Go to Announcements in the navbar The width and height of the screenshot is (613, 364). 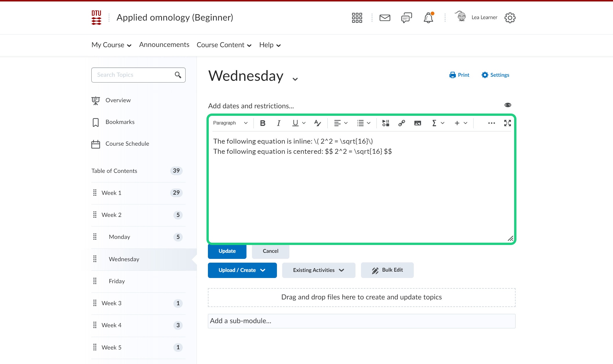(164, 45)
